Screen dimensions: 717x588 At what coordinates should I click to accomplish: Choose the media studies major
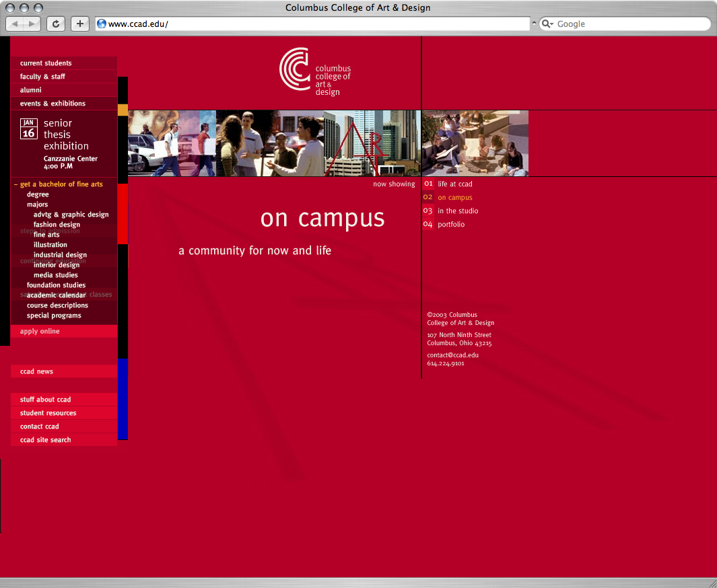(55, 275)
